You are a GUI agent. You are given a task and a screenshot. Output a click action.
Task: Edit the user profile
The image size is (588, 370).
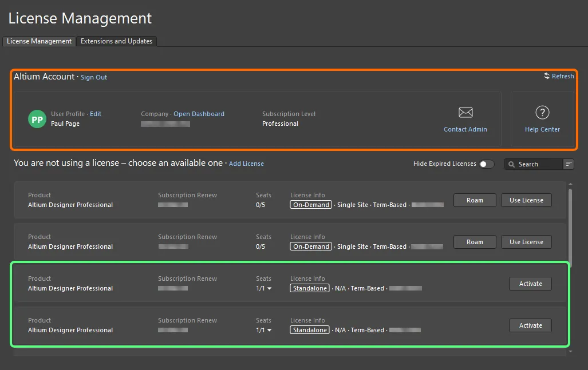click(95, 114)
